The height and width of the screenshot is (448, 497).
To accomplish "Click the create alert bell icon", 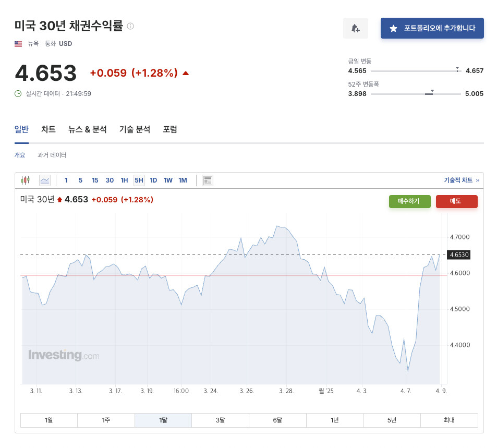I will (x=355, y=28).
